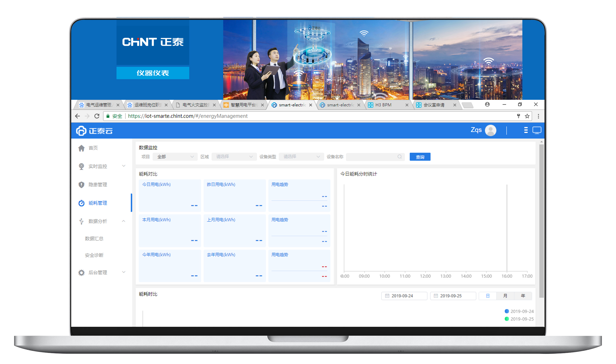Click the list menu icon in header

pos(526,130)
